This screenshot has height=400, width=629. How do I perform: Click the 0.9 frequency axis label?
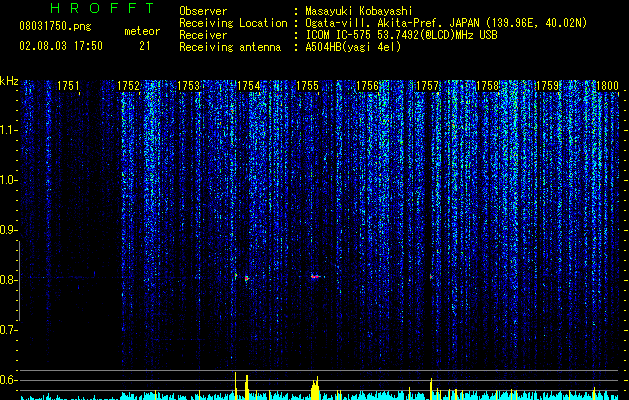8,230
